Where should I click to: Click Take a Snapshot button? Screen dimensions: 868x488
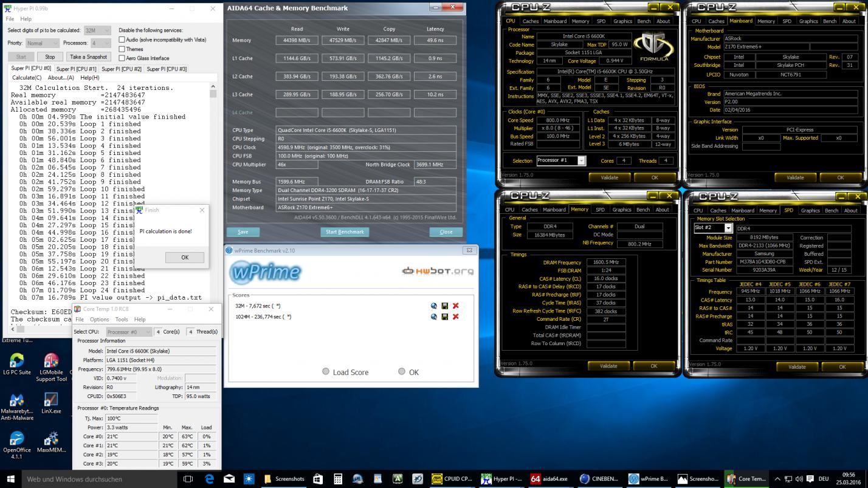(88, 57)
